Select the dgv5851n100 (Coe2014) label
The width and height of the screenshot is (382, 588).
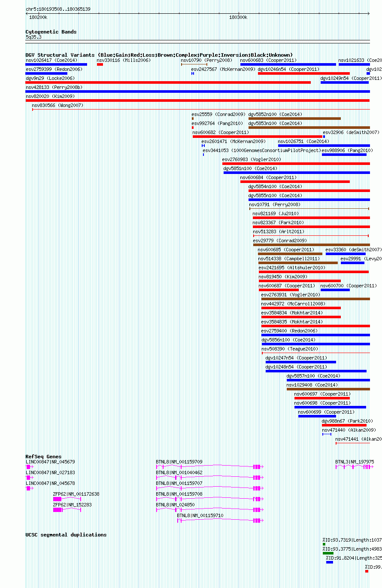point(250,168)
